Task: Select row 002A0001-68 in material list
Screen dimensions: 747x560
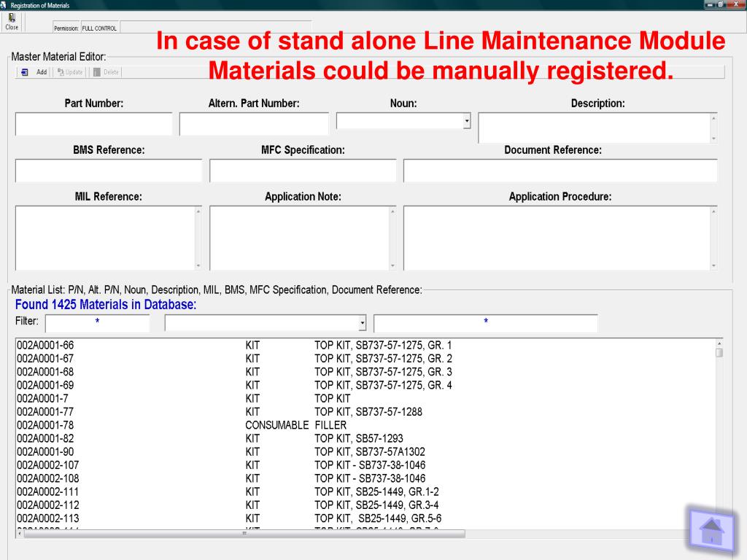Action: (x=365, y=372)
